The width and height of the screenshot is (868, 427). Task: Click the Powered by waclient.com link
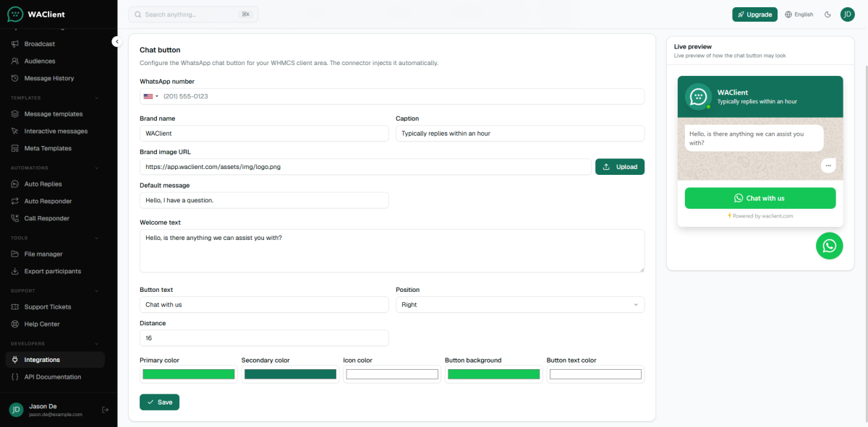760,216
